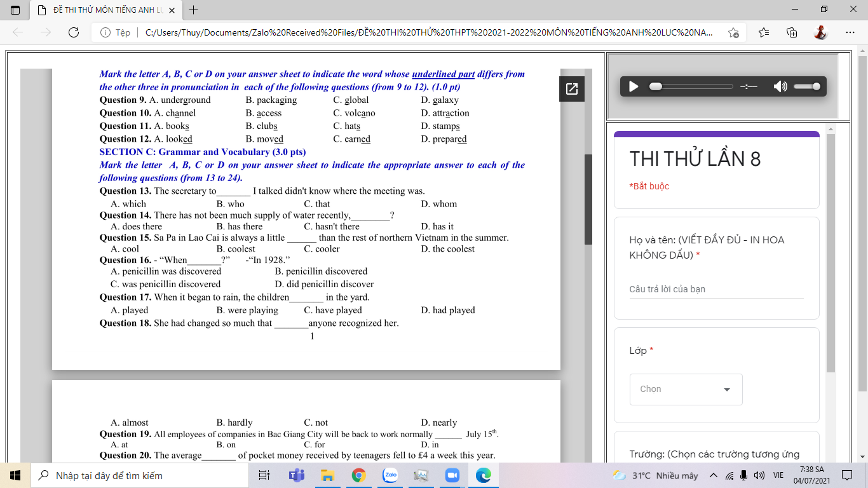Open the Favorites list icon

[x=764, y=32]
